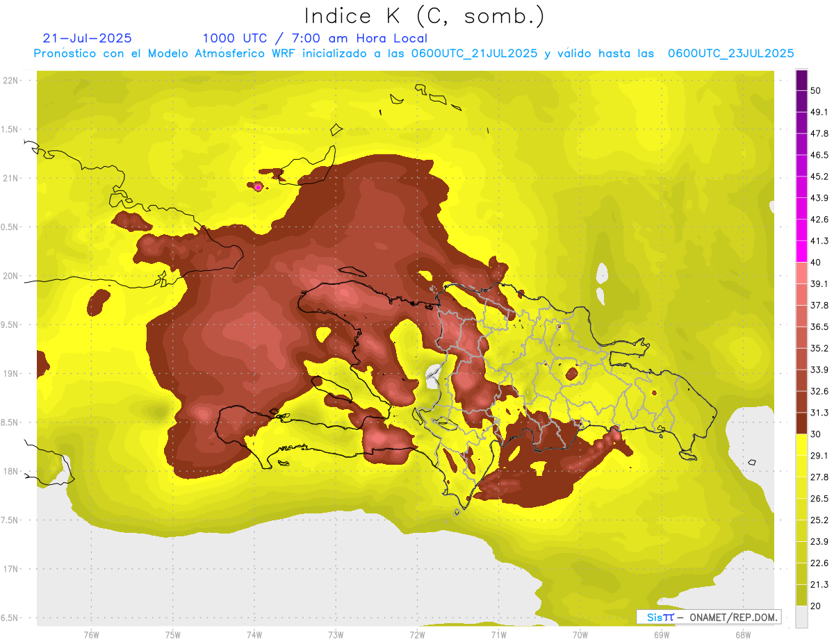Click the color bar value '42.6'
834x644 pixels.
click(x=819, y=220)
